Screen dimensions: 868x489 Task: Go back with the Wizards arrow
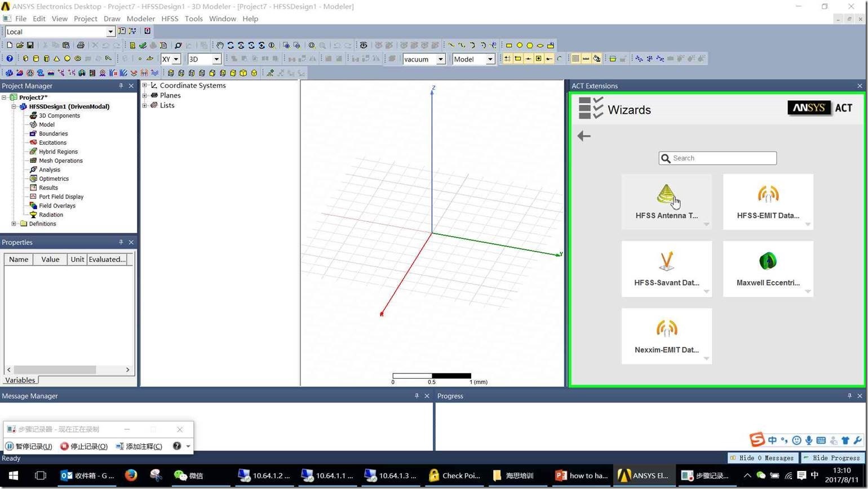point(584,136)
